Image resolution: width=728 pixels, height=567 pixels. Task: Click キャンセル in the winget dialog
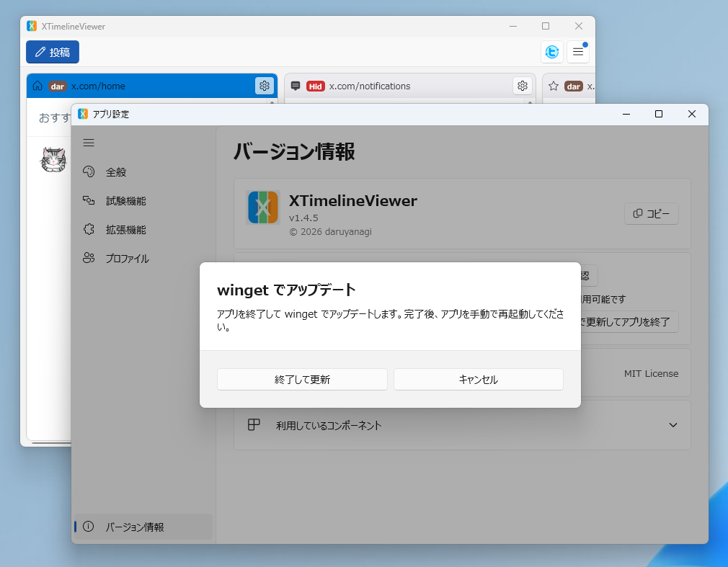pos(478,380)
